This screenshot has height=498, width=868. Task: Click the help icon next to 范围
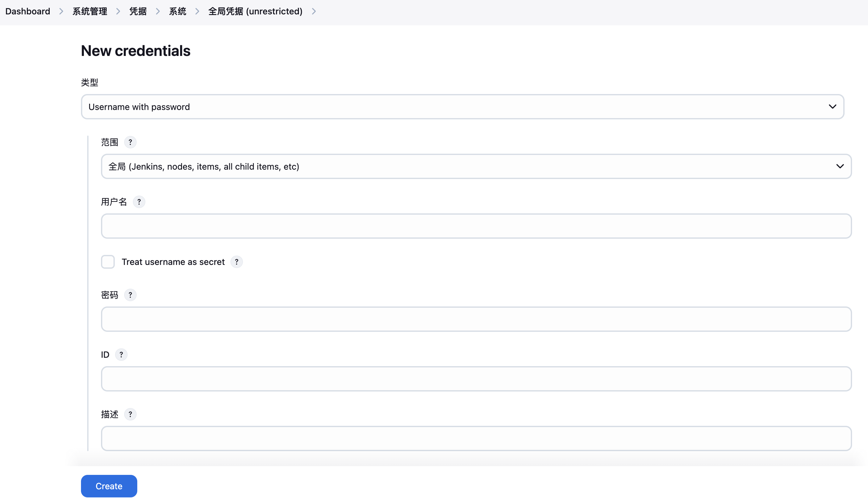click(x=130, y=142)
